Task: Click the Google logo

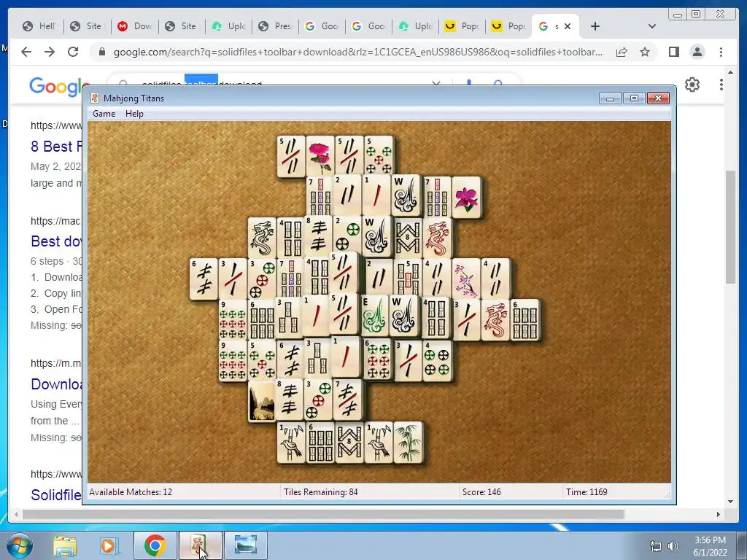Action: pyautogui.click(x=56, y=86)
